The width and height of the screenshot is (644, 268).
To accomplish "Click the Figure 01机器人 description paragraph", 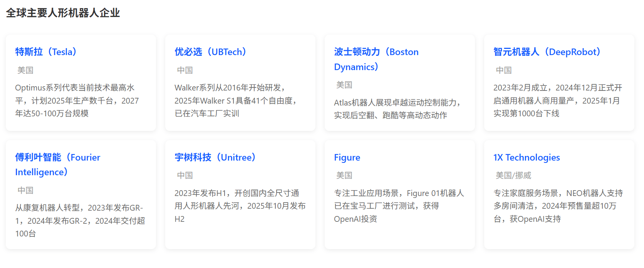I will (x=399, y=206).
